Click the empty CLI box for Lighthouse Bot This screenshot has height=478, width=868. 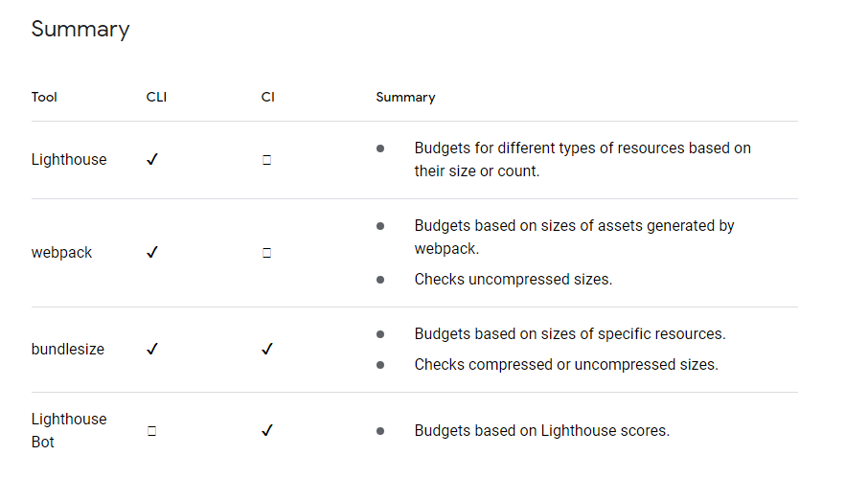[151, 431]
